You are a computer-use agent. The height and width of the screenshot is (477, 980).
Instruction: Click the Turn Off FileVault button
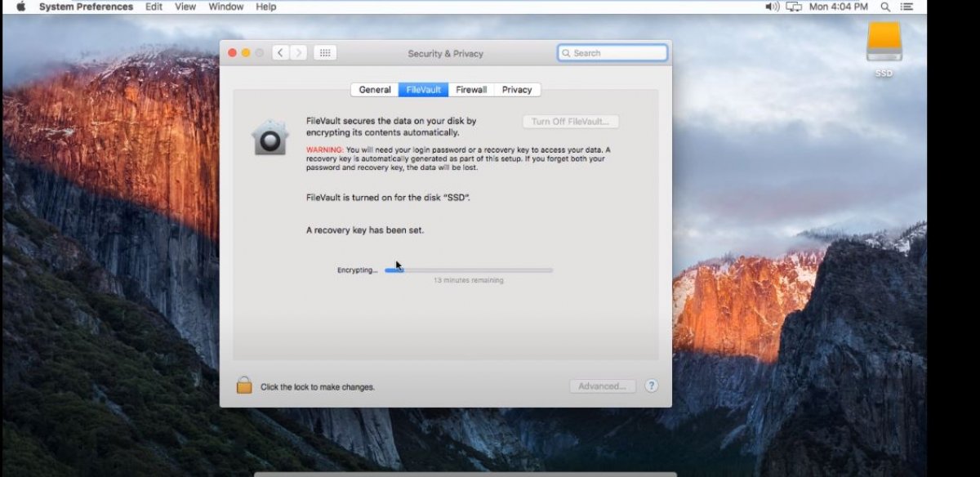pyautogui.click(x=570, y=121)
